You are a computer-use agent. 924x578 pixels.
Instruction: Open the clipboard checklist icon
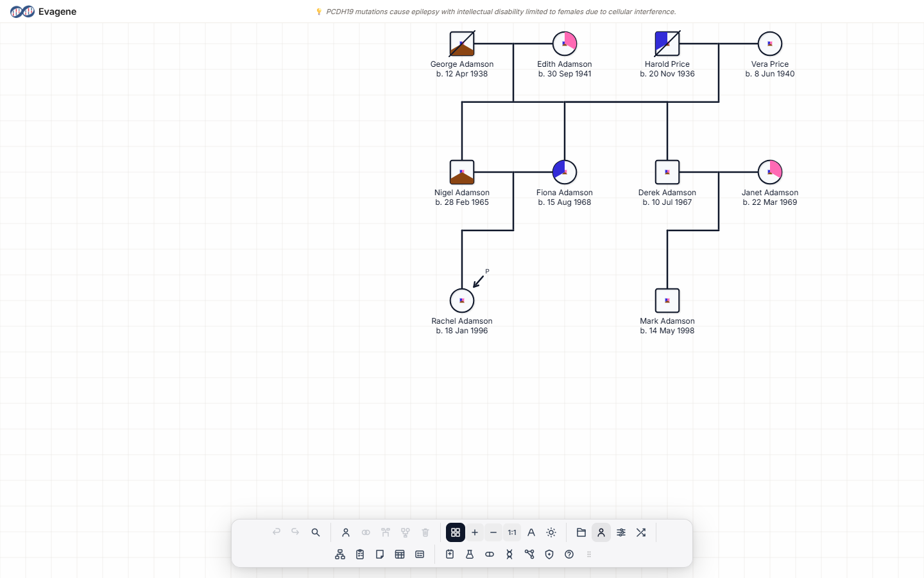[360, 554]
